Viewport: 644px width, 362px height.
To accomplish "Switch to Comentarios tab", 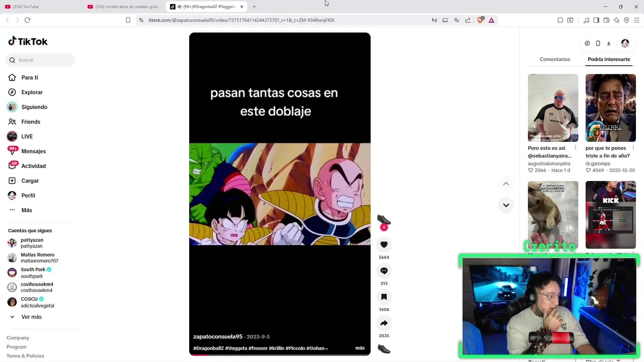I will 555,59.
